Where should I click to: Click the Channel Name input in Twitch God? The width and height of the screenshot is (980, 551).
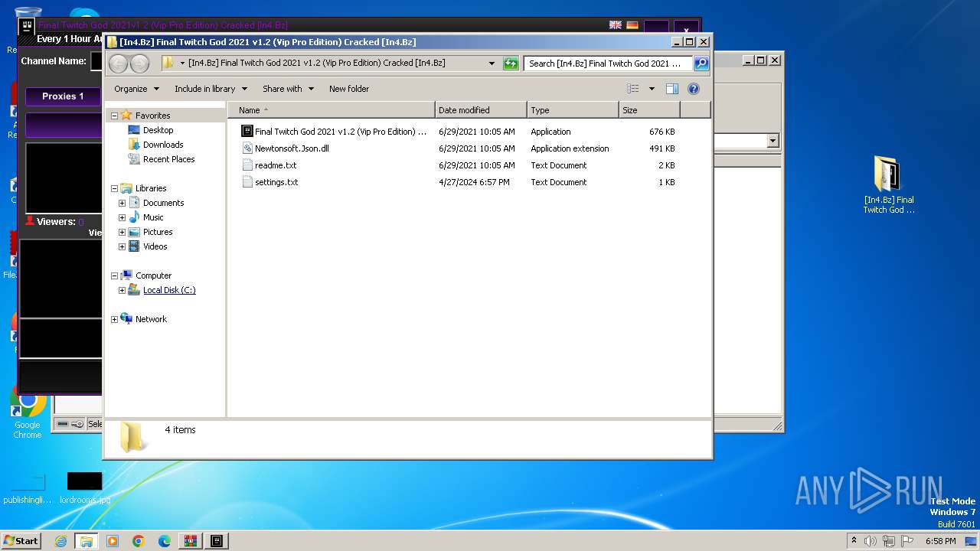click(x=96, y=61)
